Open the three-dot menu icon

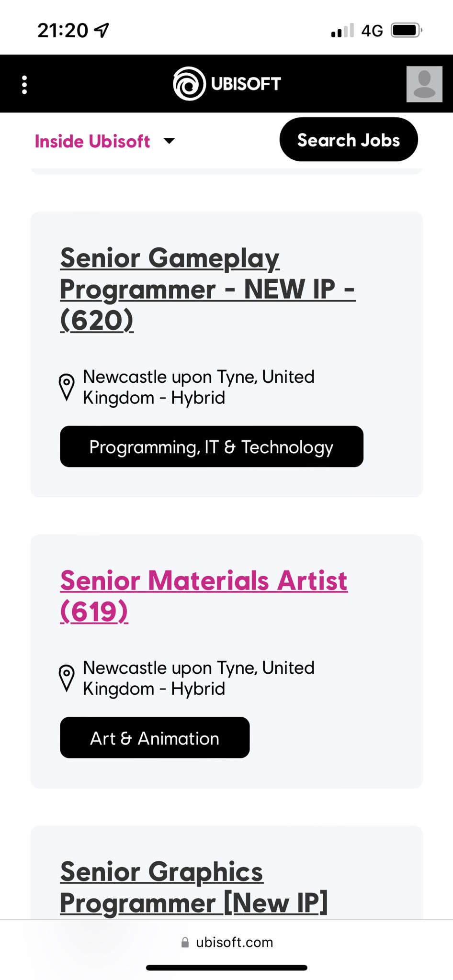point(24,85)
